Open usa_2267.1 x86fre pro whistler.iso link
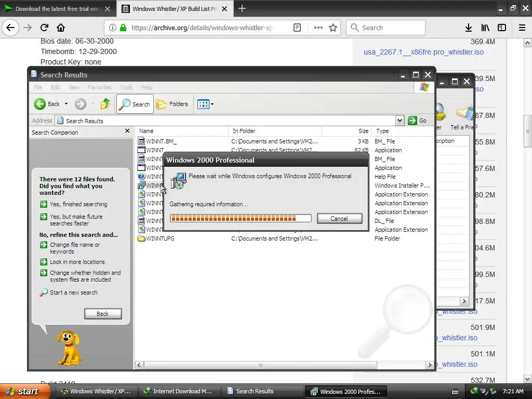 coord(423,52)
